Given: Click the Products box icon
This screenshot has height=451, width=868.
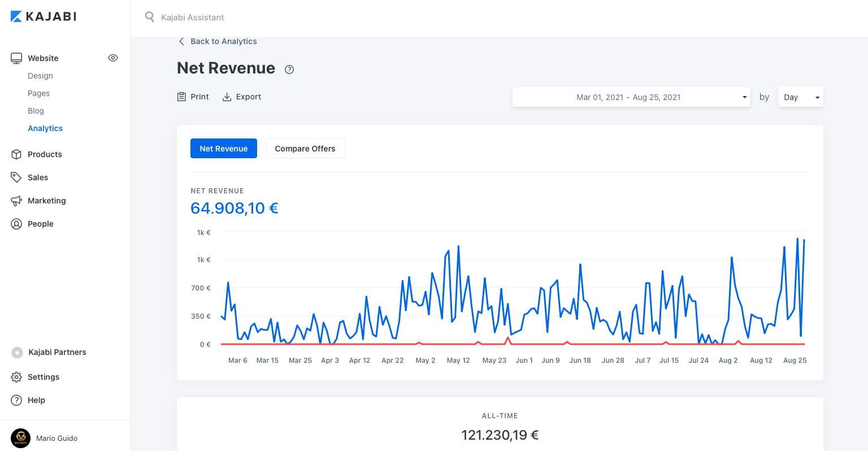Looking at the screenshot, I should (16, 154).
